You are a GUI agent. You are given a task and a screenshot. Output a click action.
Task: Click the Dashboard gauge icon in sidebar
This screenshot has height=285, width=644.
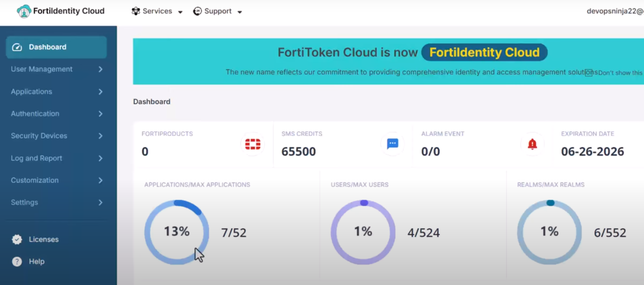click(17, 47)
